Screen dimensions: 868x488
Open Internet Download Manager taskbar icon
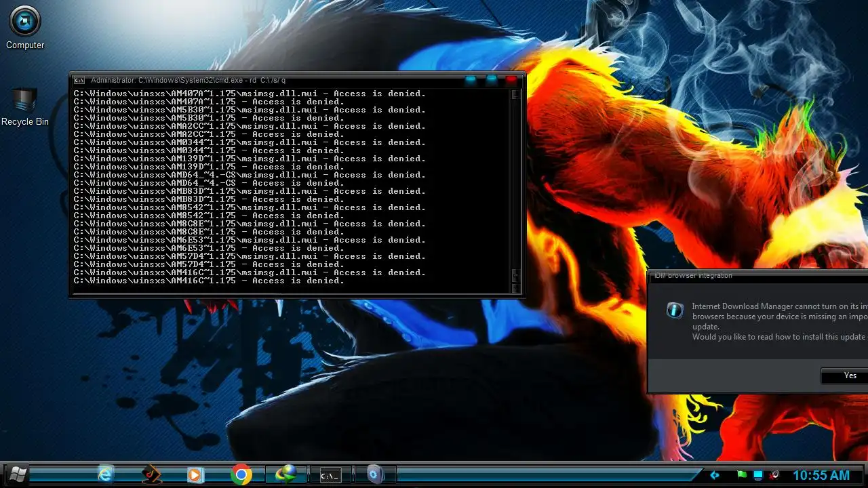click(x=285, y=474)
